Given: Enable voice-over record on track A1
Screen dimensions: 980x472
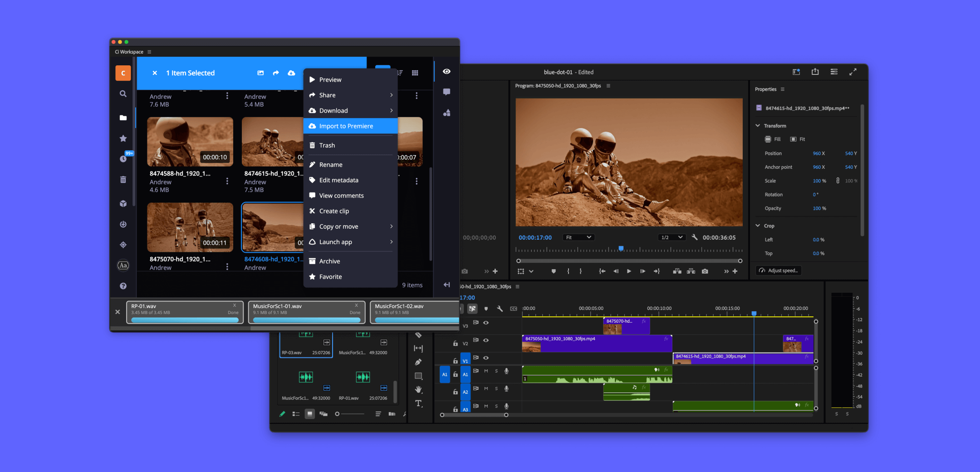Looking at the screenshot, I should 506,371.
